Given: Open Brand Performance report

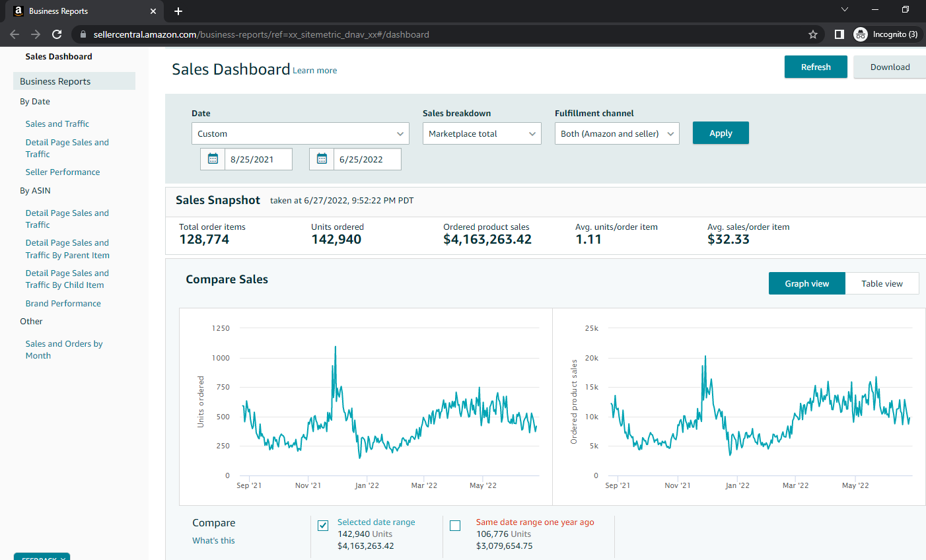Looking at the screenshot, I should tap(63, 304).
